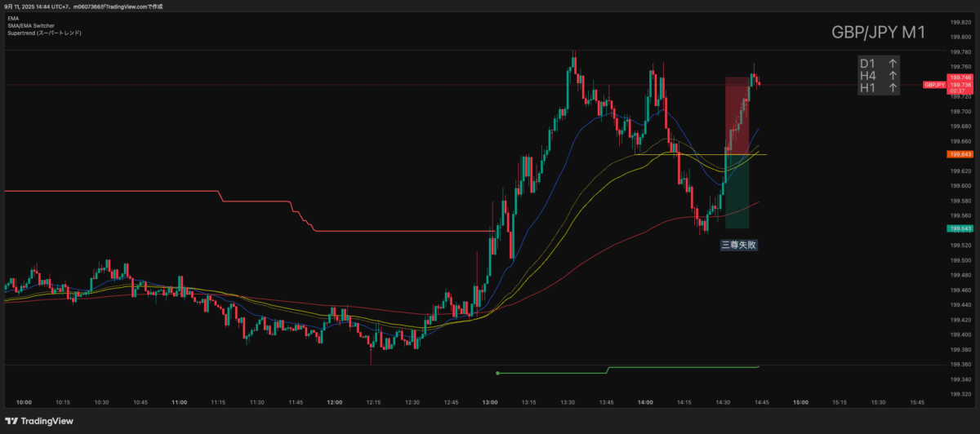980x434 pixels.
Task: Click the red 199.746 price label
Action: coord(959,77)
